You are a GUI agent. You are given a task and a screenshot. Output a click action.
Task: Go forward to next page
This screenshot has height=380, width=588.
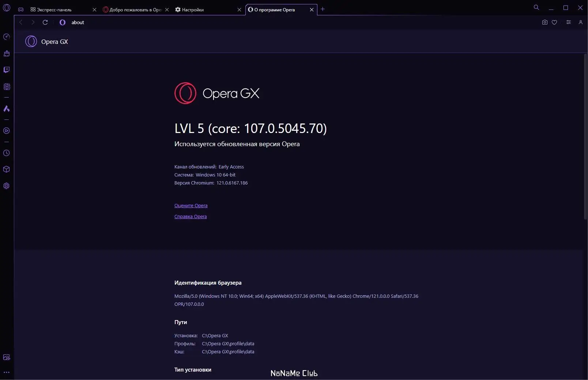[33, 22]
